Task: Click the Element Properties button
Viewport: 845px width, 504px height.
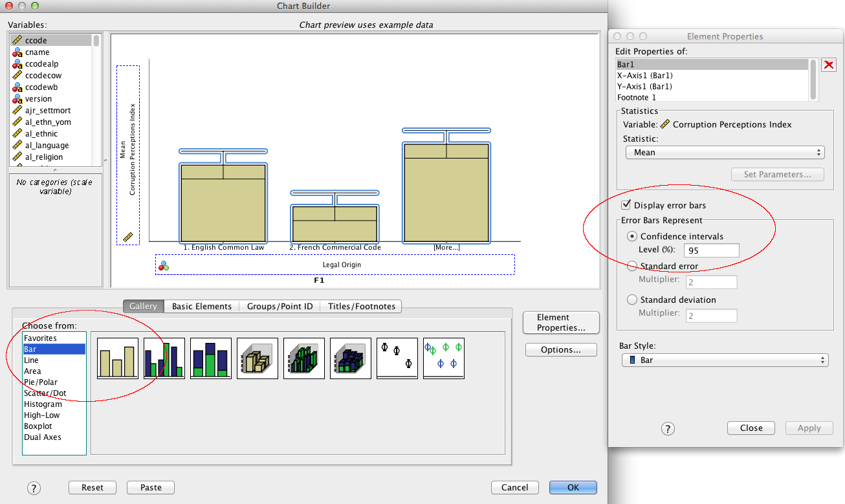Action: tap(560, 323)
